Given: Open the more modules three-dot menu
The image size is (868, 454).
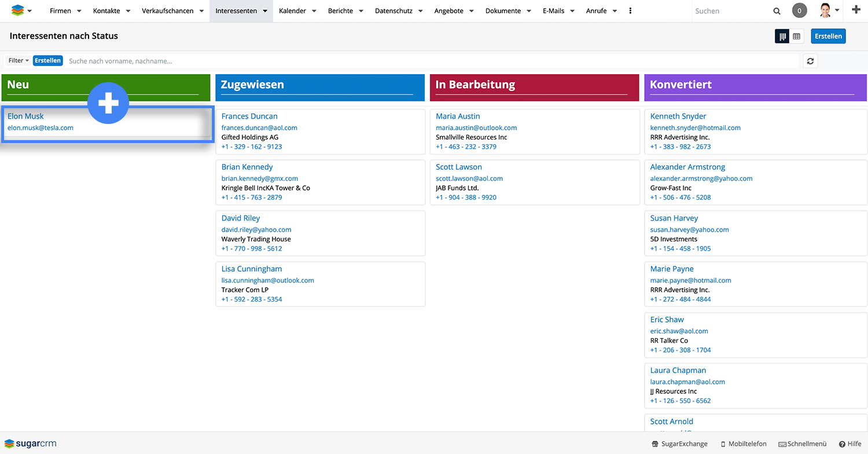Looking at the screenshot, I should [x=630, y=11].
